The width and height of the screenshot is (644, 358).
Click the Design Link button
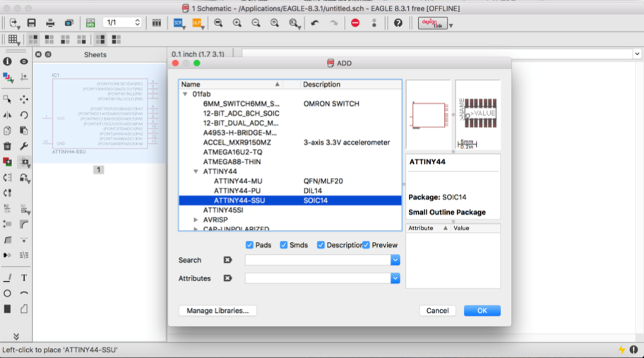pos(432,23)
